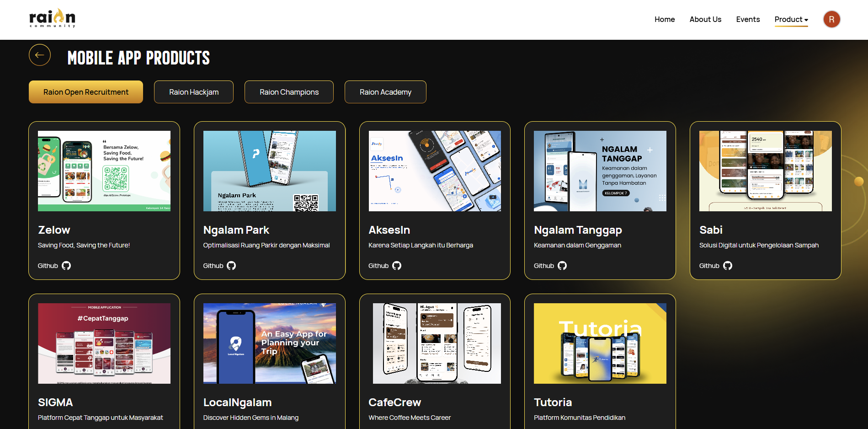Viewport: 868px width, 429px height.
Task: Click 'Platform Cepat Tanggap untuk Masyarakat' text
Action: pyautogui.click(x=101, y=418)
